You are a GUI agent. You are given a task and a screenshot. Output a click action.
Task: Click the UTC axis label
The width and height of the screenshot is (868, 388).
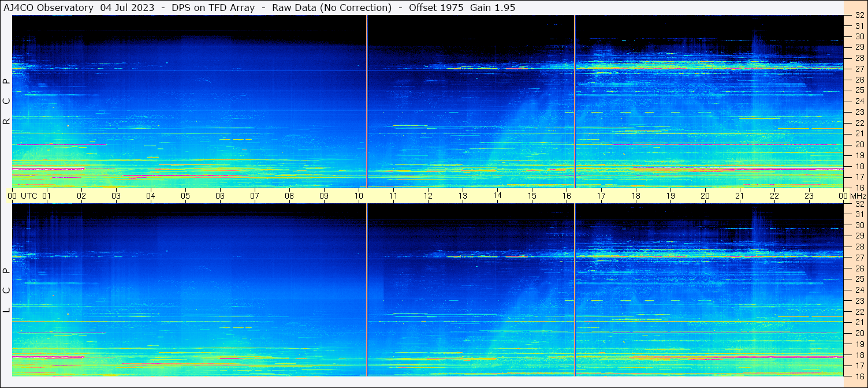click(29, 196)
